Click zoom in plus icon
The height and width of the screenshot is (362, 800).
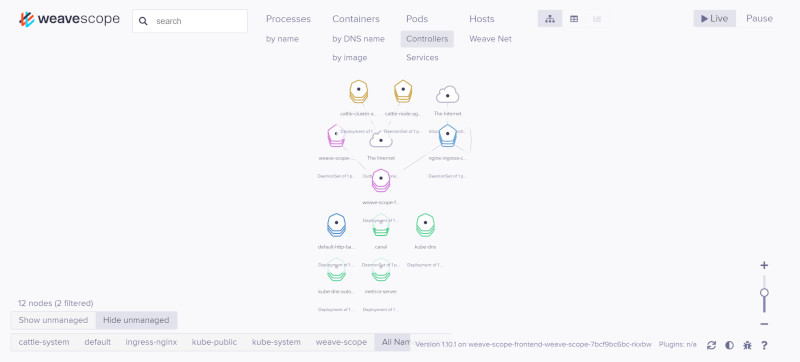pyautogui.click(x=764, y=265)
